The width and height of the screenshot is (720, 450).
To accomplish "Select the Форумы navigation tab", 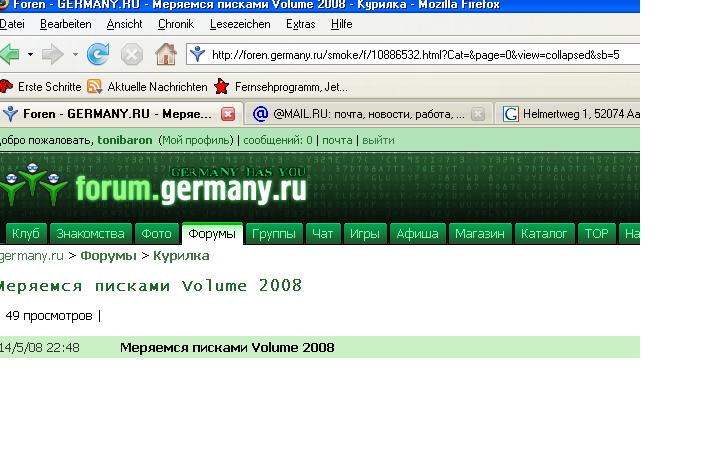I will [x=212, y=234].
